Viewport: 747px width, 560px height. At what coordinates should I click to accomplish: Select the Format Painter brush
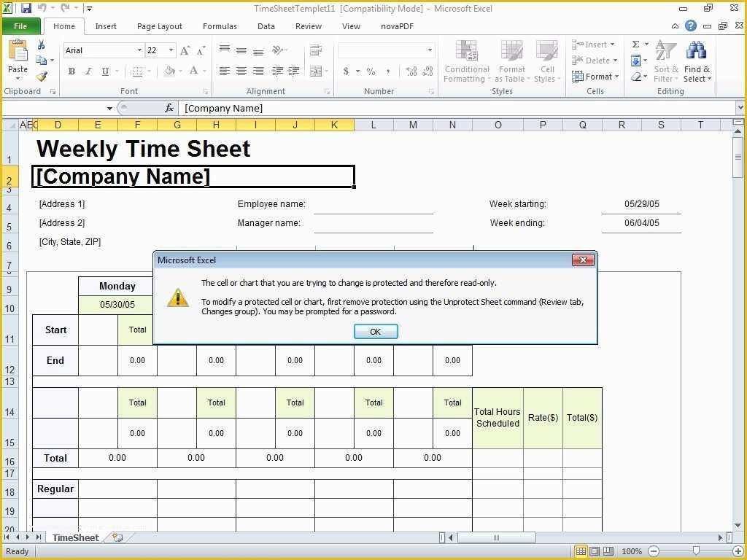(x=42, y=76)
